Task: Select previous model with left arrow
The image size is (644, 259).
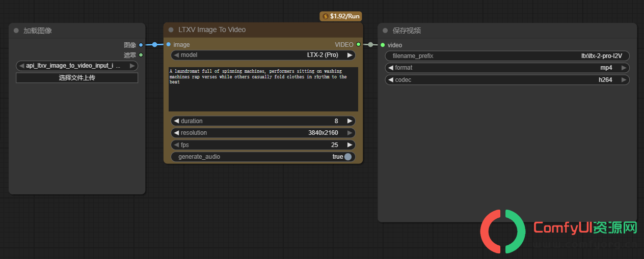Action: click(x=176, y=55)
